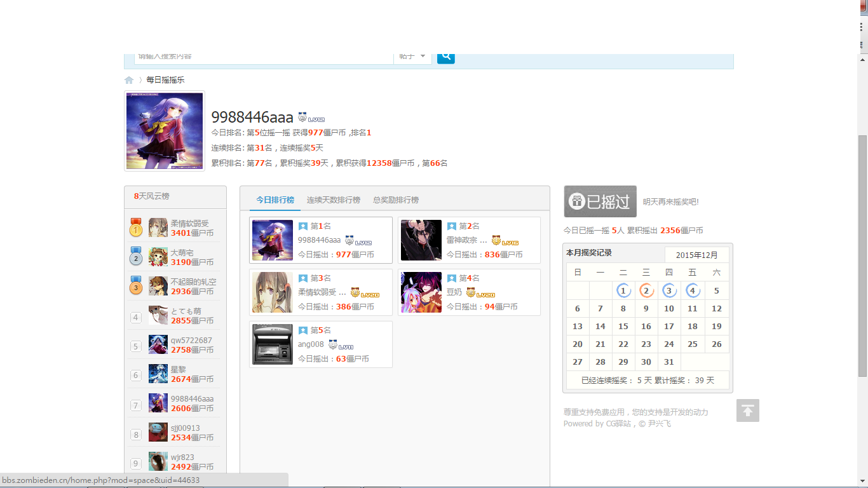Image resolution: width=868 pixels, height=488 pixels.
Task: Click gold medal rank 1 icon
Action: pyautogui.click(x=136, y=227)
